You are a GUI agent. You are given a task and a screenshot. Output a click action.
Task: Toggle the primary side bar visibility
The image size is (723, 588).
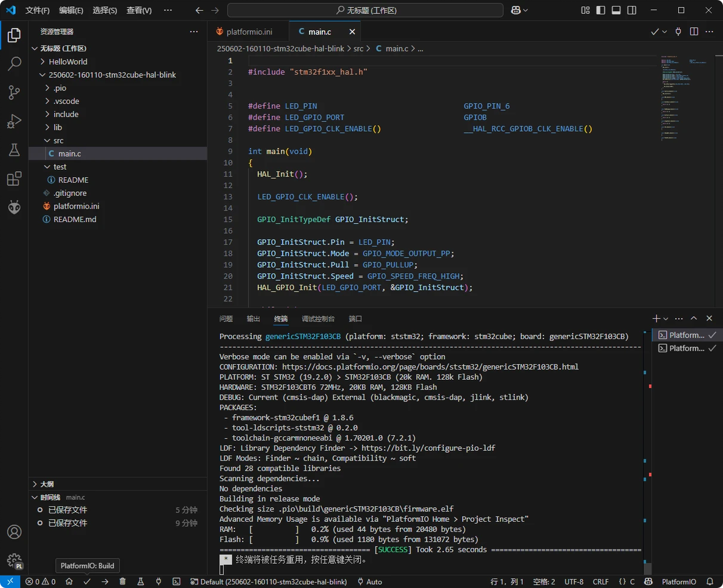[x=600, y=10]
